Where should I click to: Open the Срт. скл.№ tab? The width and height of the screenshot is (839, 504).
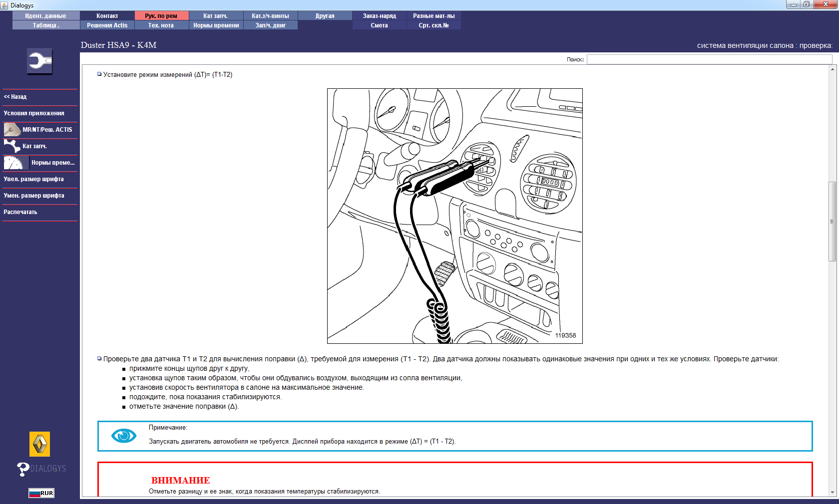(x=434, y=25)
